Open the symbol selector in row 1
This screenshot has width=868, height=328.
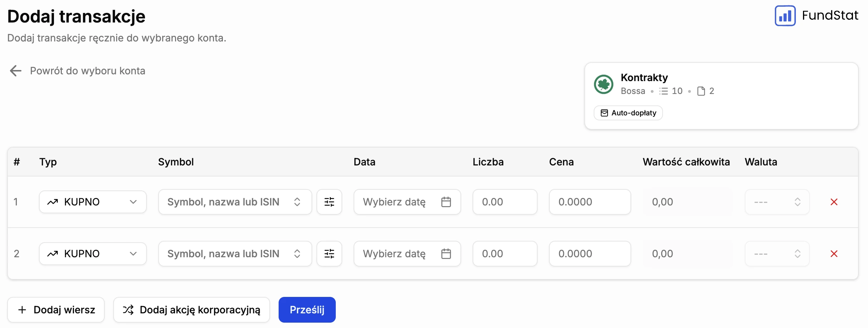tap(235, 202)
